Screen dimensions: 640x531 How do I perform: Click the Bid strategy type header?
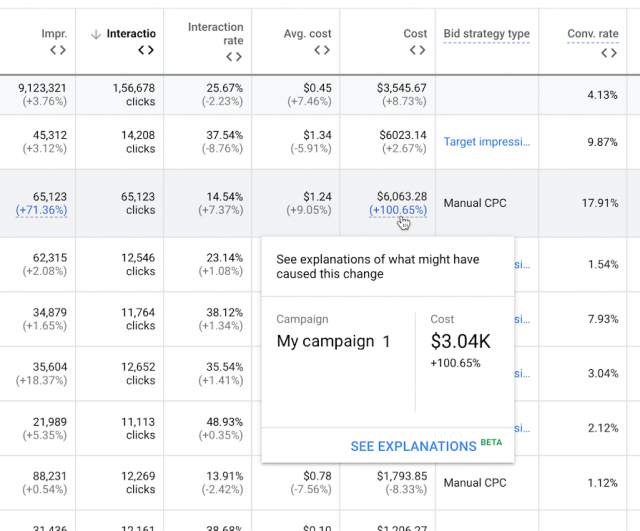tap(486, 34)
